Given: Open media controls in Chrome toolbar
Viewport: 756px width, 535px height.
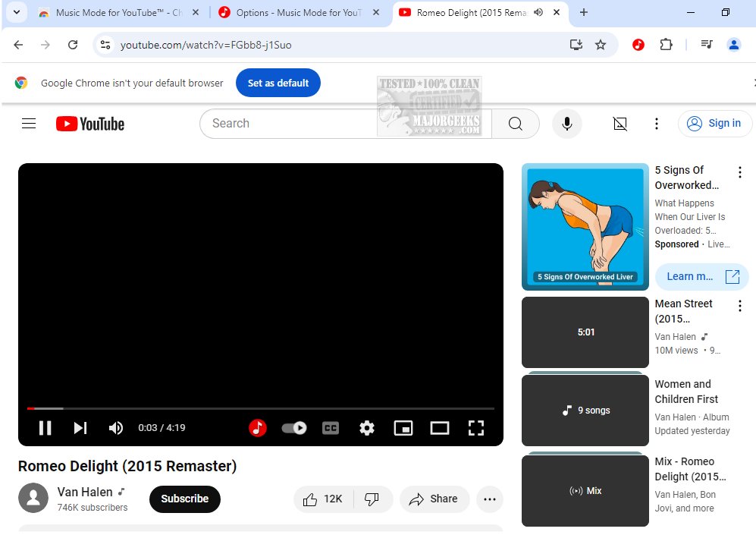Looking at the screenshot, I should click(x=707, y=45).
